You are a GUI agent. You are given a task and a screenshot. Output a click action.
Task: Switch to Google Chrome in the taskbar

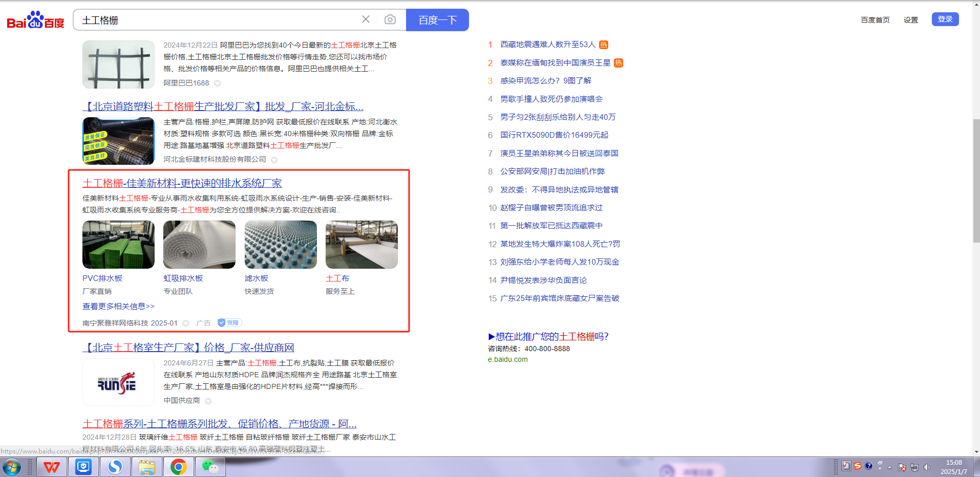click(x=179, y=467)
